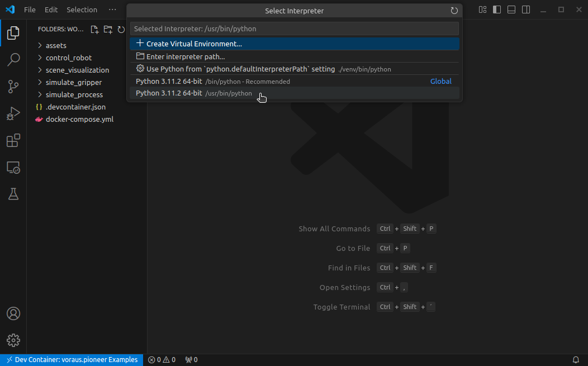Click the Selected Interpreter input field
Image resolution: width=588 pixels, height=366 pixels.
tap(295, 29)
